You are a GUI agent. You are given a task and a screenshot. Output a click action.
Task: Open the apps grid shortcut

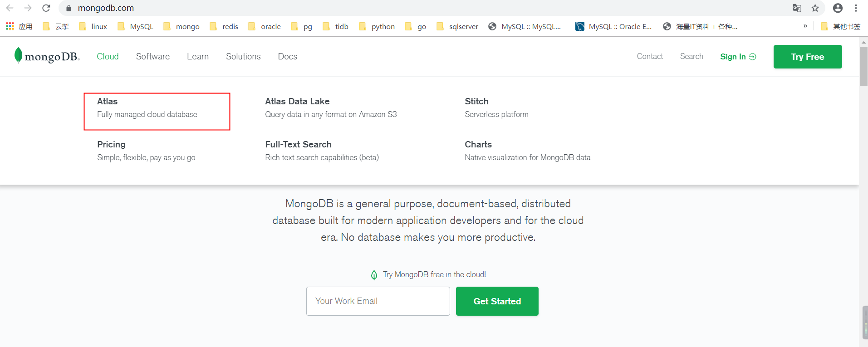(x=19, y=26)
